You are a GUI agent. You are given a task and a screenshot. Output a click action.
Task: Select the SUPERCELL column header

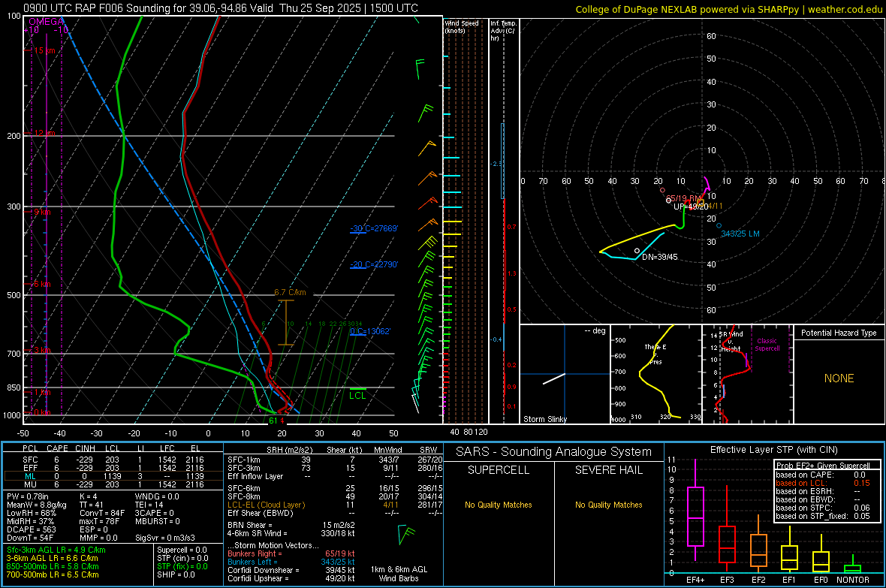[x=499, y=470]
